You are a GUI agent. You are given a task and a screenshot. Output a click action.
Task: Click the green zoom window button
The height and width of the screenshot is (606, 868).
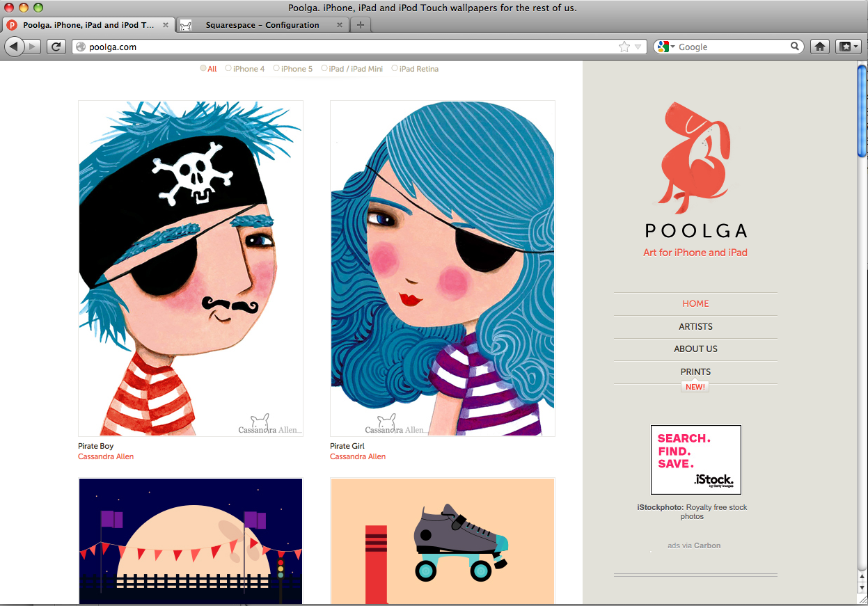(38, 8)
